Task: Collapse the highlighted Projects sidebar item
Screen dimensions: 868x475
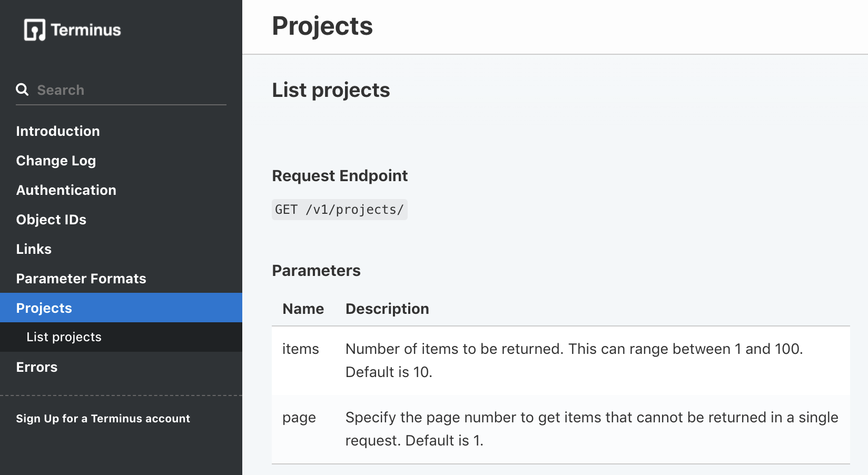Action: 44,308
